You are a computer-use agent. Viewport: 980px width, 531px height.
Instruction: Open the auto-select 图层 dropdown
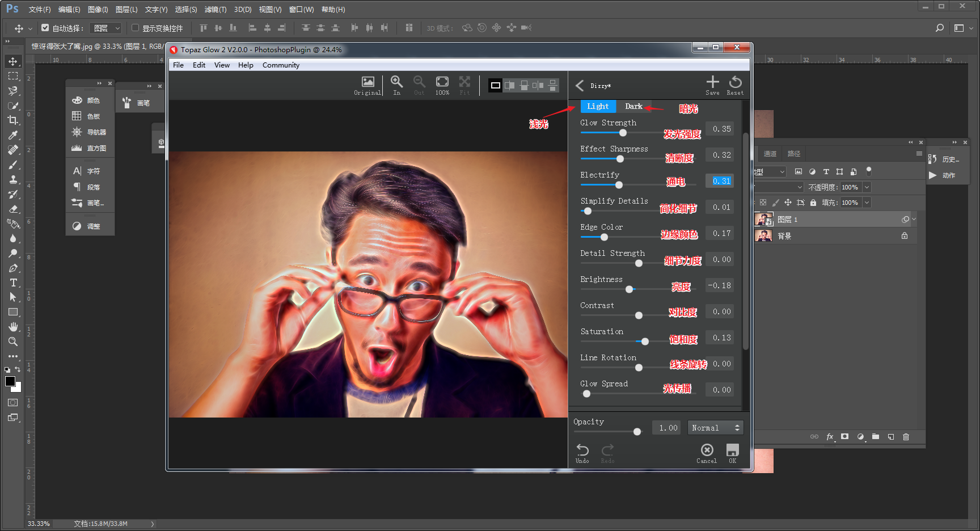106,28
